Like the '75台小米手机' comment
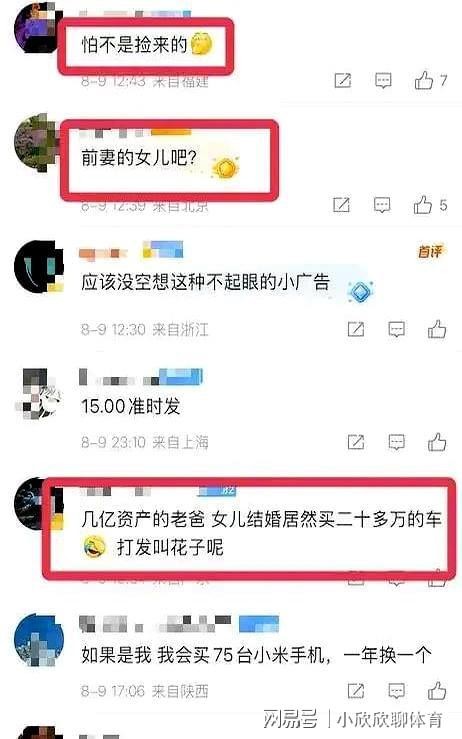The width and height of the screenshot is (462, 739). [437, 691]
